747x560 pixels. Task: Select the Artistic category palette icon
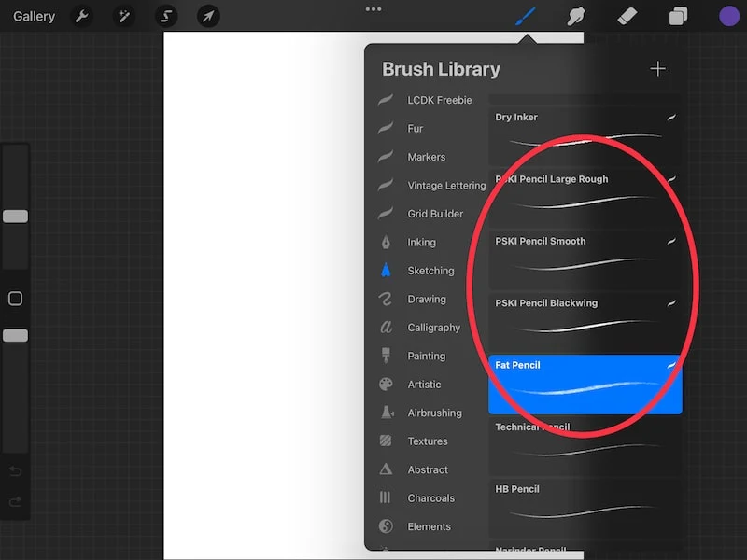point(386,384)
